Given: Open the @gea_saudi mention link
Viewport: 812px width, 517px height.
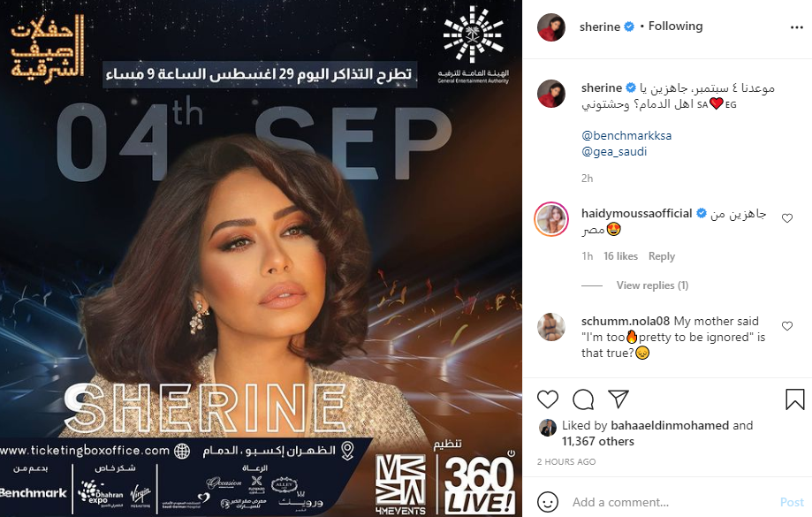Looking at the screenshot, I should 614,152.
